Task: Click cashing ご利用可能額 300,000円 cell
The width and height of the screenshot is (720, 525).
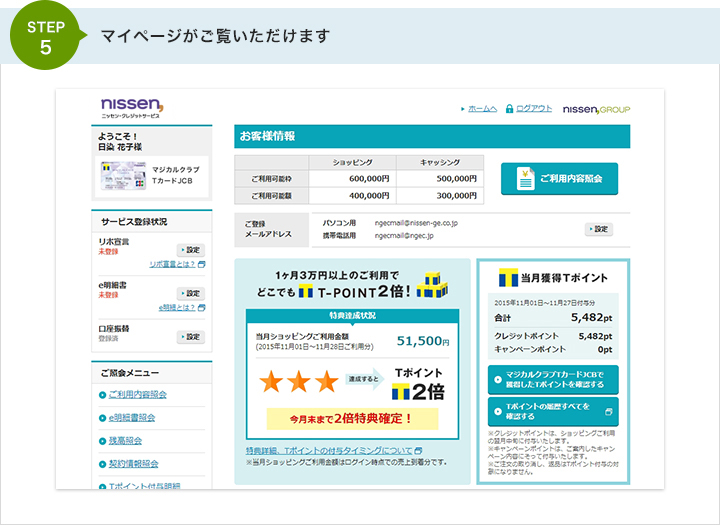Action: tap(440, 196)
